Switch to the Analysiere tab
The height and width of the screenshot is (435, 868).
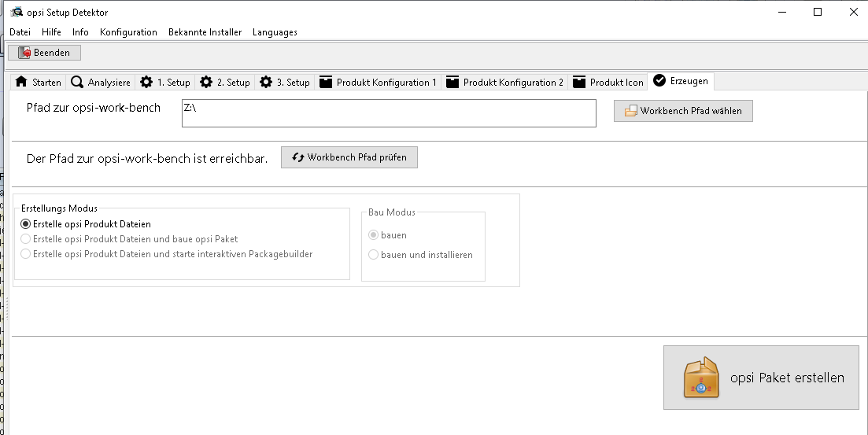click(100, 82)
